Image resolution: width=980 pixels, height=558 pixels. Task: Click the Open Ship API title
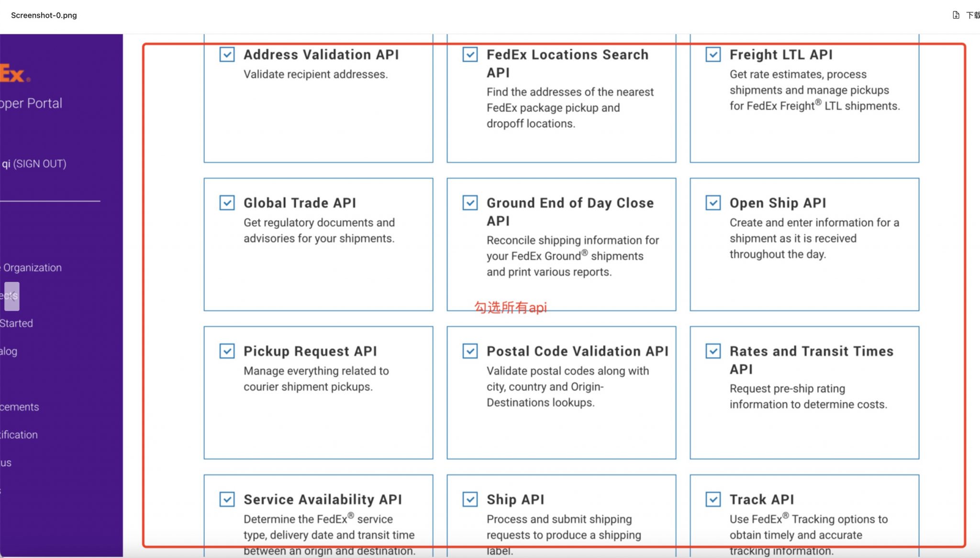pyautogui.click(x=778, y=203)
